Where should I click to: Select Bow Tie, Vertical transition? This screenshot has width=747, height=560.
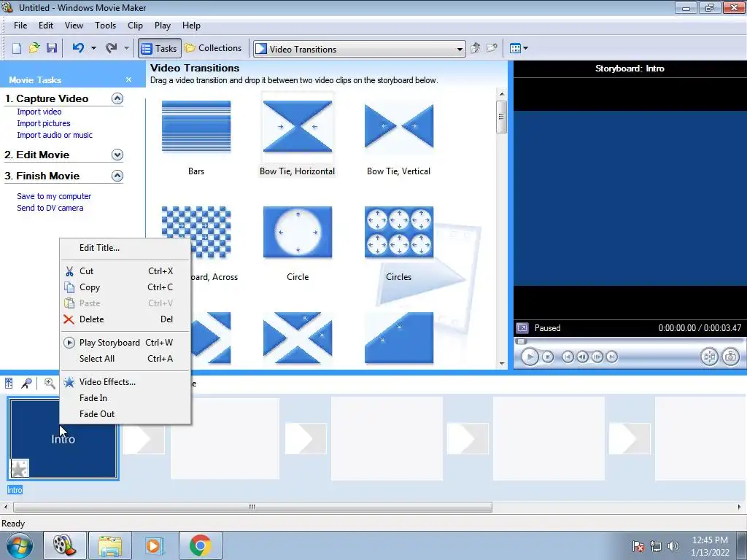pyautogui.click(x=399, y=127)
